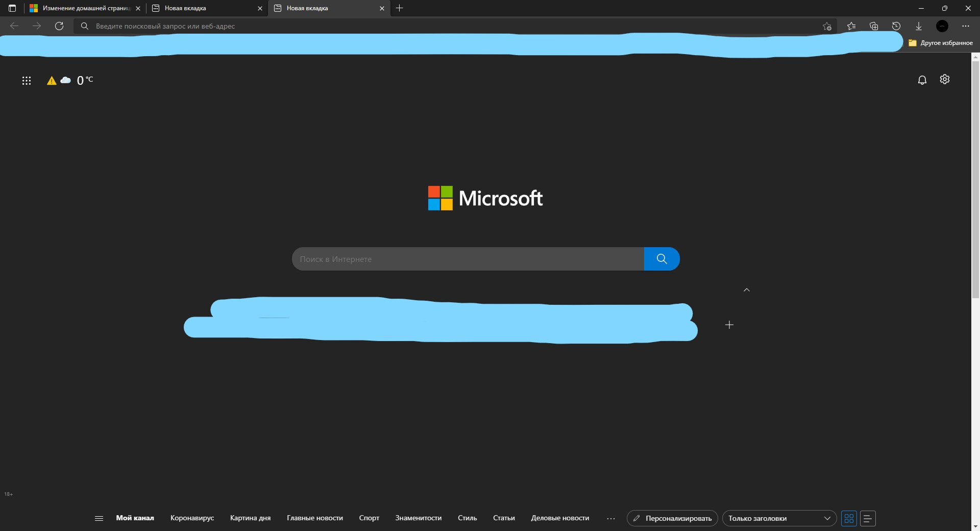Select the Картина дня feed tab

250,518
